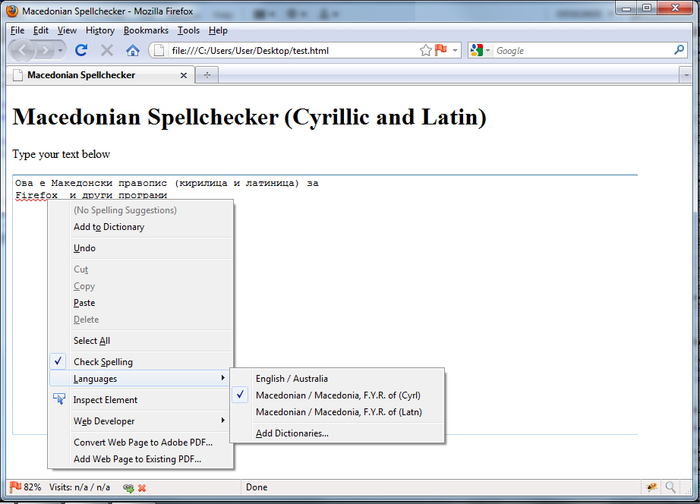Click the status bar magnifier icon
700x504 pixels.
tap(670, 487)
